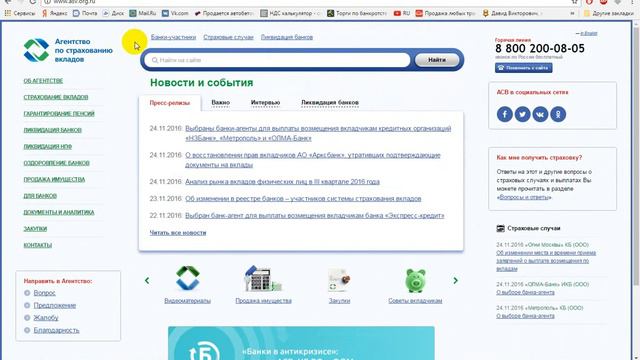Open the Торги по банкротству bookmark
This screenshot has height=360, width=640.
coord(357,13)
